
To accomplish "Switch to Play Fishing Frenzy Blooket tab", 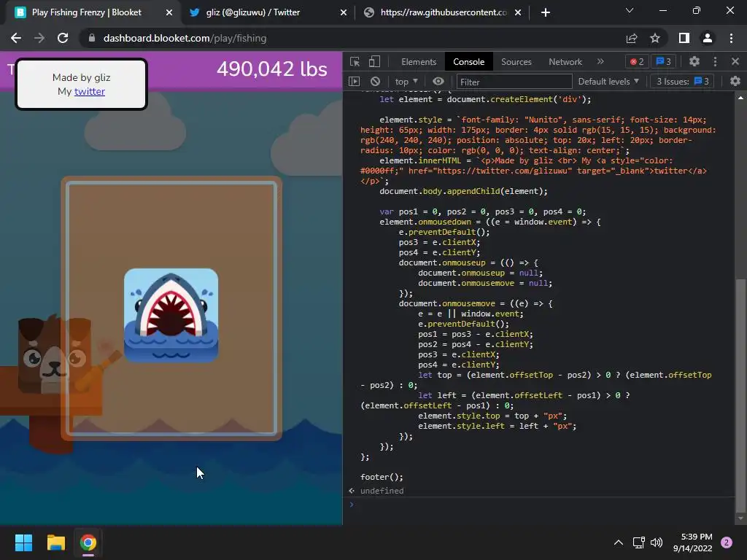I will tap(90, 12).
